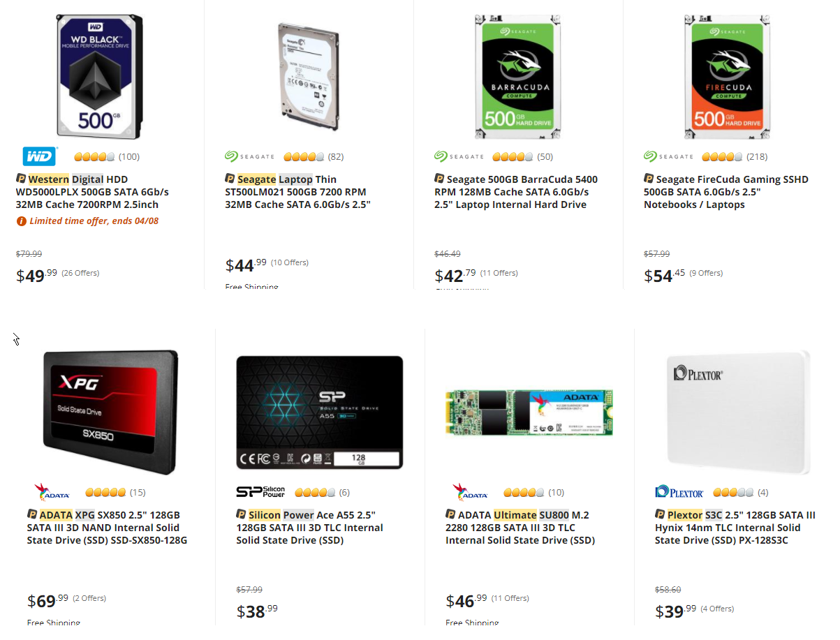
Task: Click the Plextor brand logo
Action: click(x=679, y=492)
